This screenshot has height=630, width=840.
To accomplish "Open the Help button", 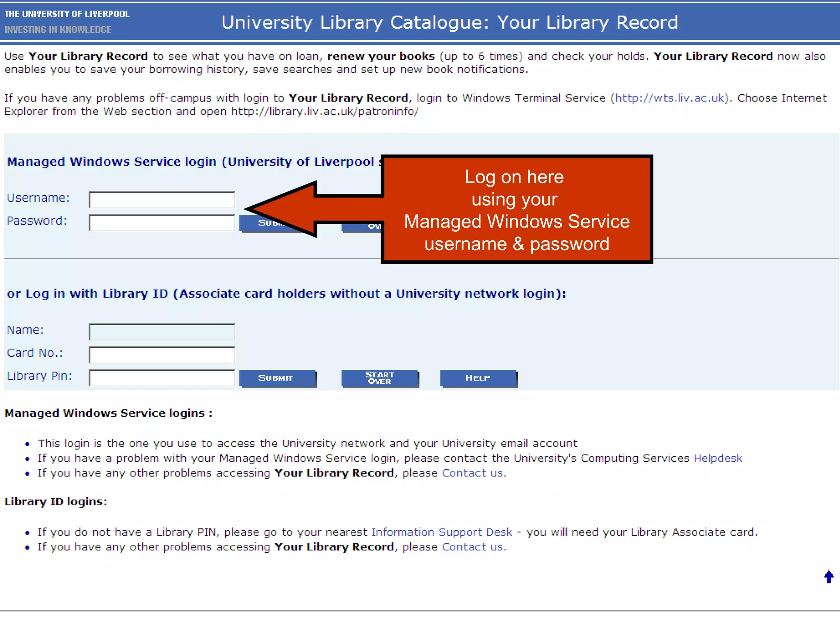I will pyautogui.click(x=479, y=378).
